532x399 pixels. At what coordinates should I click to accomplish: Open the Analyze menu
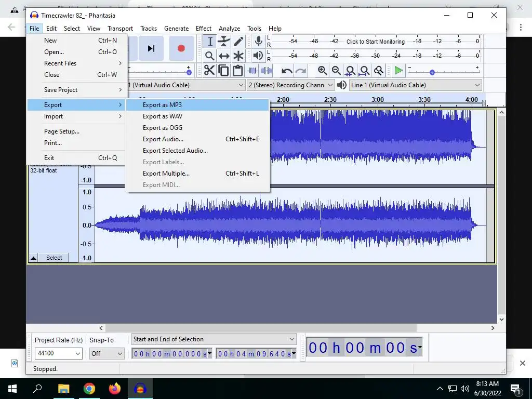point(229,29)
